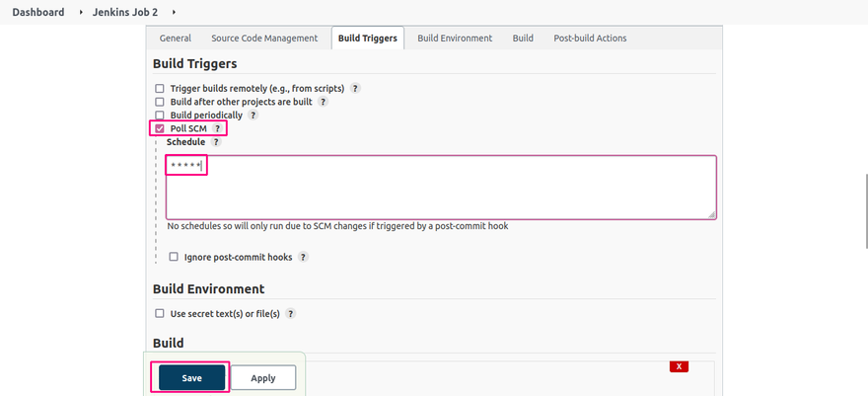Viewport: 868px width, 396px height.
Task: Click the Build Environment section heading
Action: [x=209, y=289]
